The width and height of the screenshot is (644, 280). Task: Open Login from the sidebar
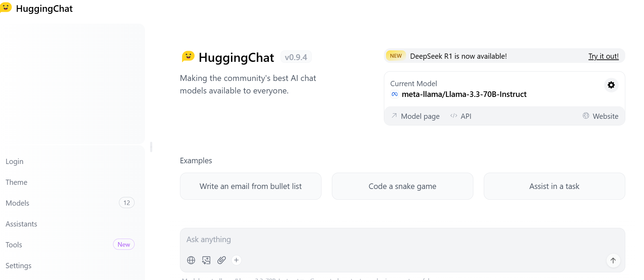(15, 162)
